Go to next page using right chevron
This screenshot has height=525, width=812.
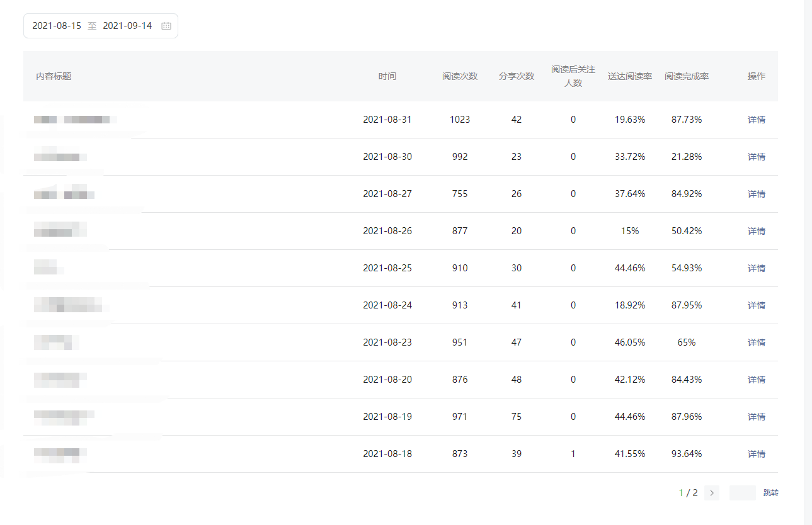(712, 493)
